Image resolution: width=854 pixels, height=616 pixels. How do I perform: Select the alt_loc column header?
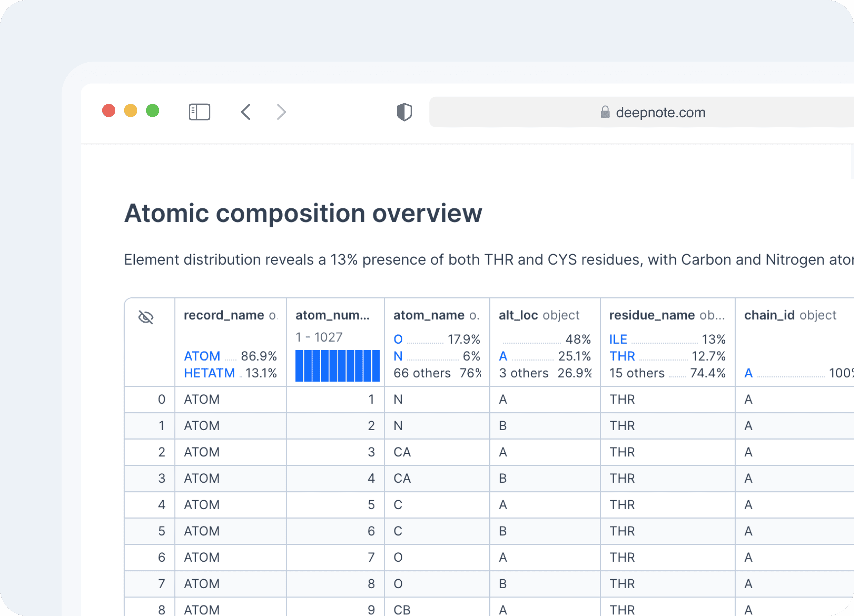[x=518, y=315]
